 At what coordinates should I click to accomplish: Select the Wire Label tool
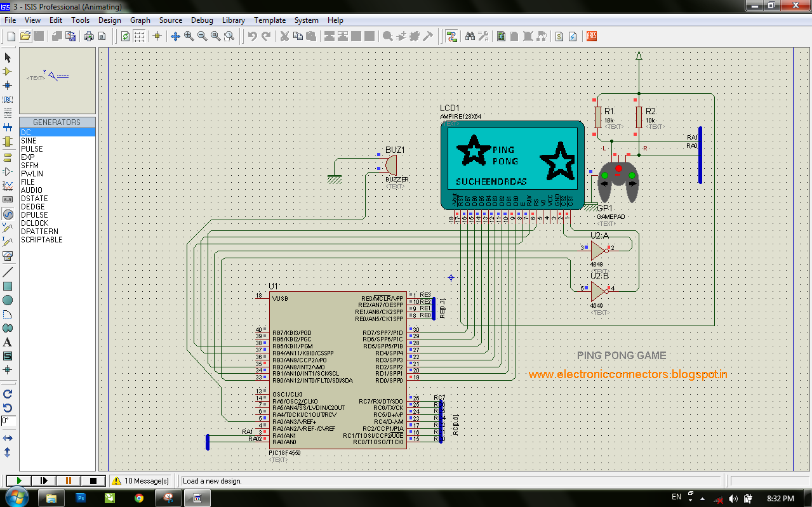[8, 99]
